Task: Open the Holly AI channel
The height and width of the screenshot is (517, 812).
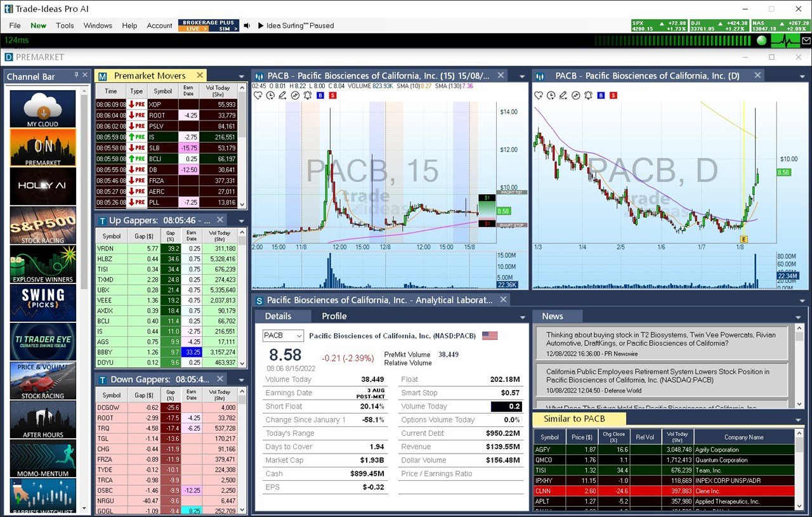Action: click(x=43, y=186)
